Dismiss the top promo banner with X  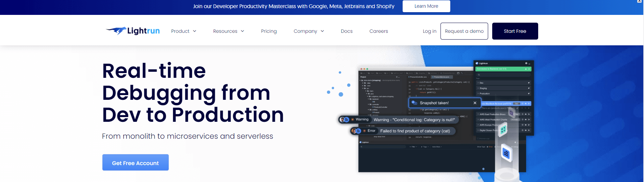coord(639,1)
